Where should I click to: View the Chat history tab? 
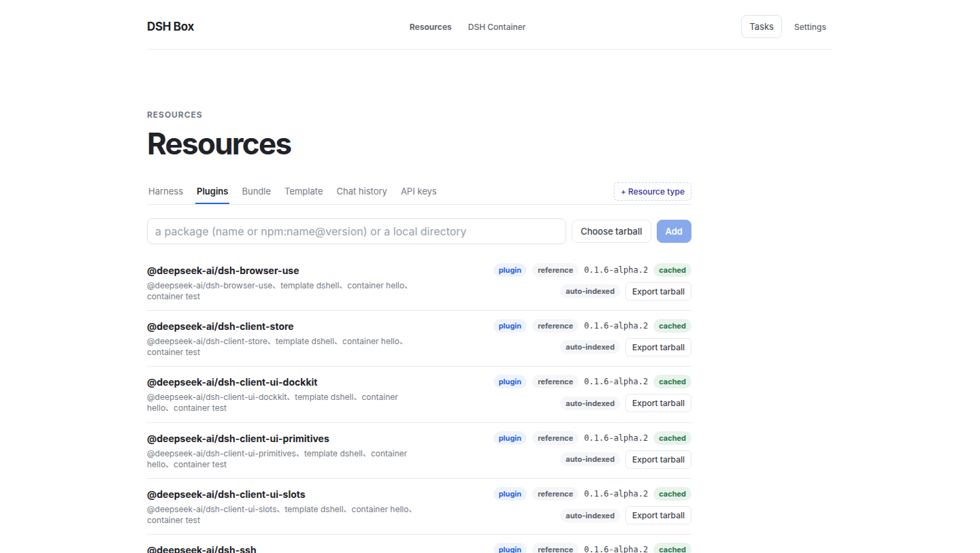pyautogui.click(x=361, y=191)
